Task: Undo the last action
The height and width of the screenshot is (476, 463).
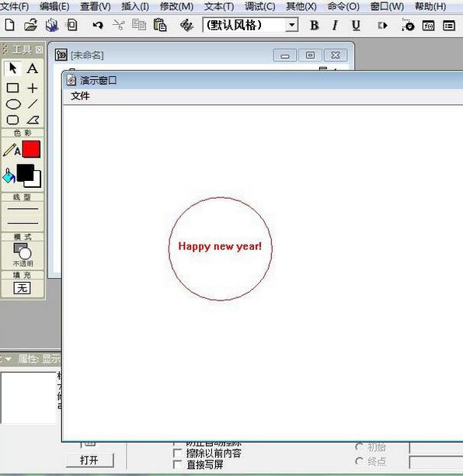Action: coord(98,25)
